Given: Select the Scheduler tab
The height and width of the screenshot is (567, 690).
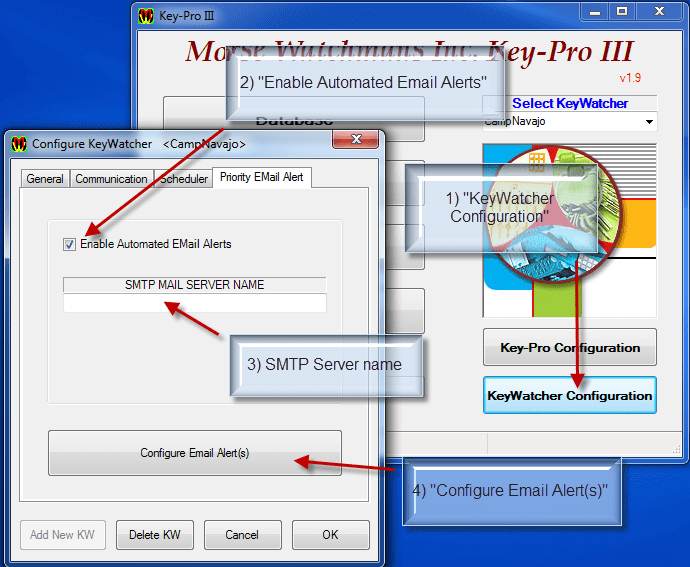Looking at the screenshot, I should [x=184, y=179].
